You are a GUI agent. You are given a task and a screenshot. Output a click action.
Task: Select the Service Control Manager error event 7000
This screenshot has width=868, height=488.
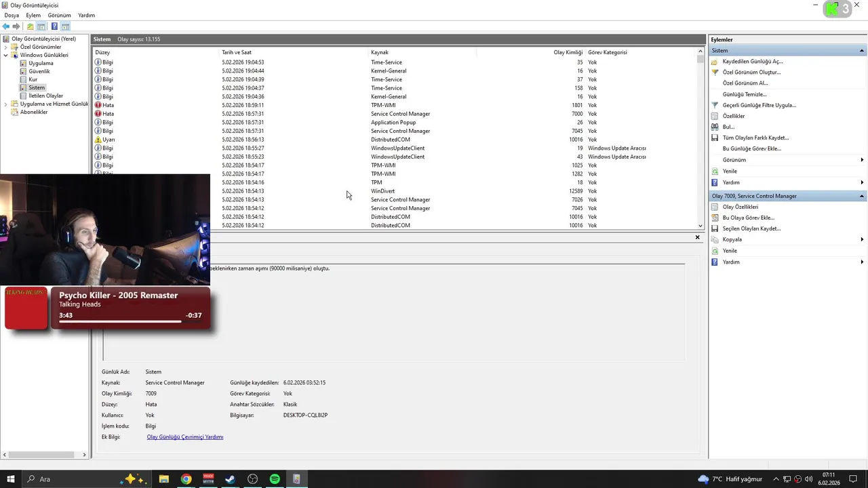pyautogui.click(x=395, y=114)
